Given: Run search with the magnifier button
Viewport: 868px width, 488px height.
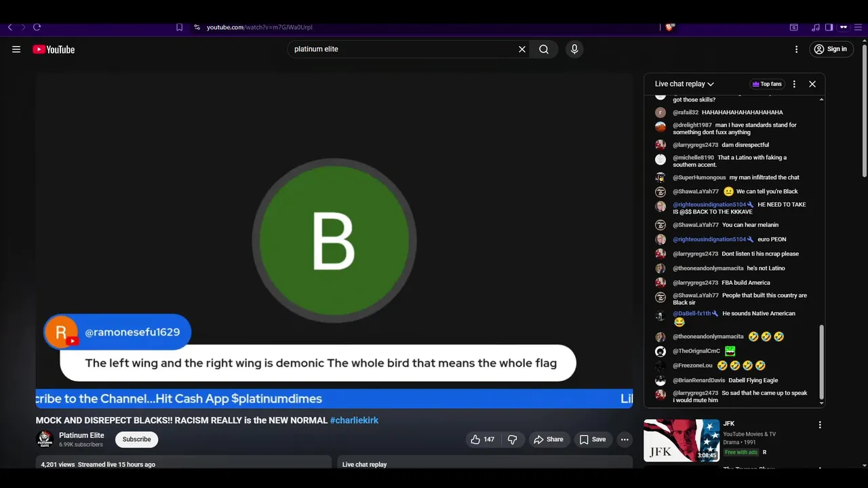Looking at the screenshot, I should 544,49.
